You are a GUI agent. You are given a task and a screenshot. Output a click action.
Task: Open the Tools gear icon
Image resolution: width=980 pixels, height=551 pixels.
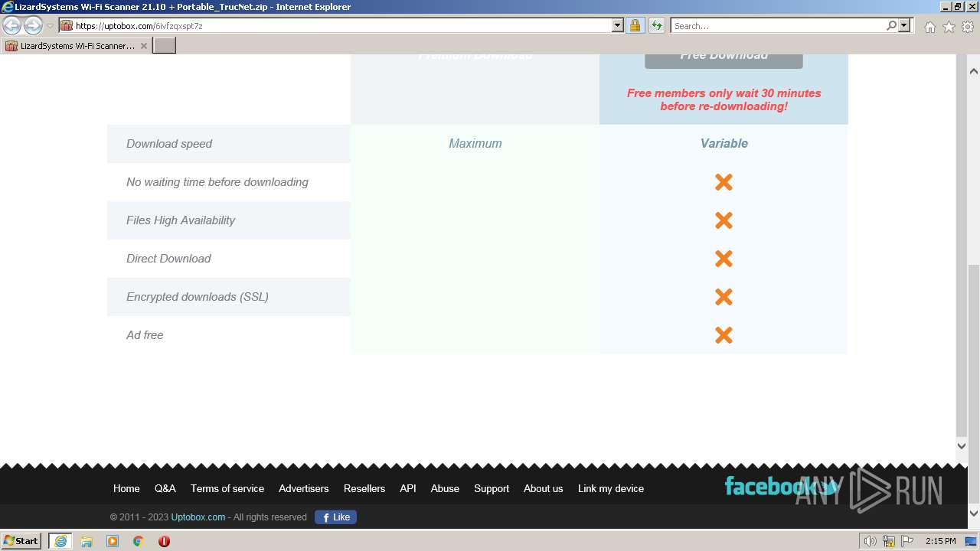(968, 27)
